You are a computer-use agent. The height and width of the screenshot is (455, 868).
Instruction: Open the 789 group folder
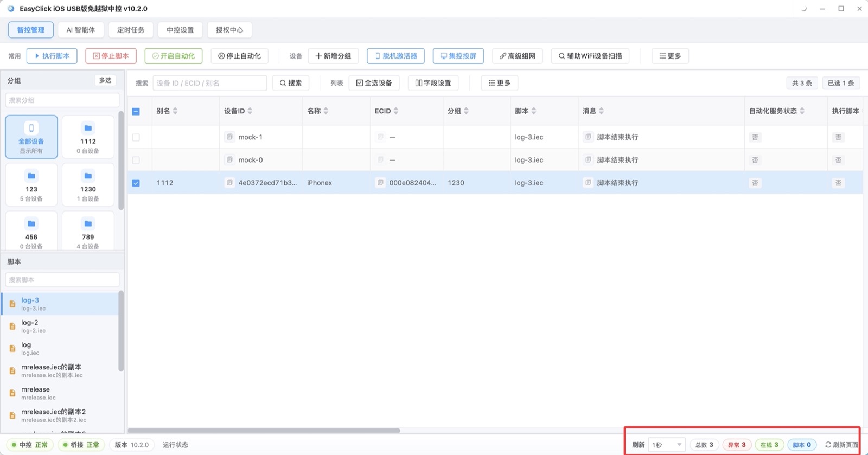[x=88, y=231]
